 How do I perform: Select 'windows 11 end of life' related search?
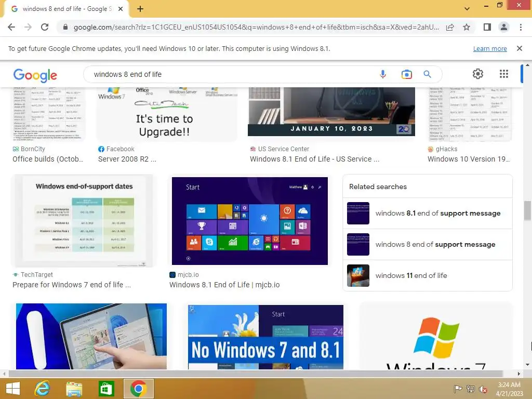(x=428, y=275)
